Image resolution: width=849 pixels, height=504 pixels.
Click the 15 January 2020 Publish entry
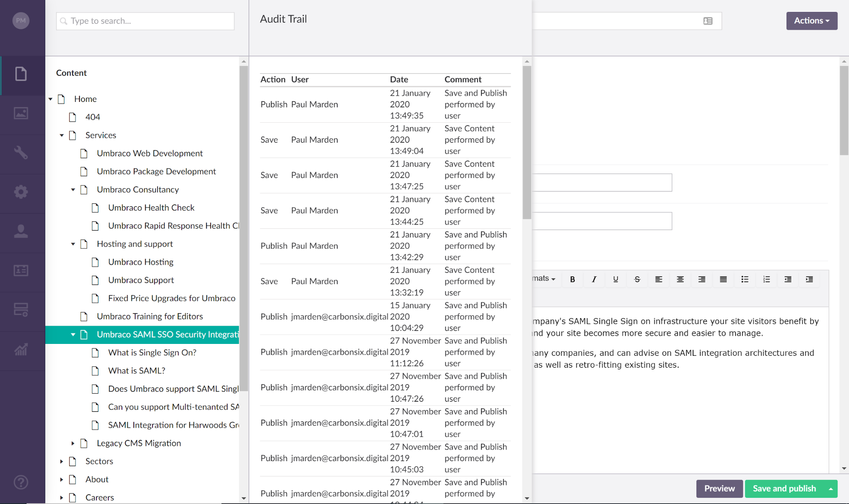point(385,317)
